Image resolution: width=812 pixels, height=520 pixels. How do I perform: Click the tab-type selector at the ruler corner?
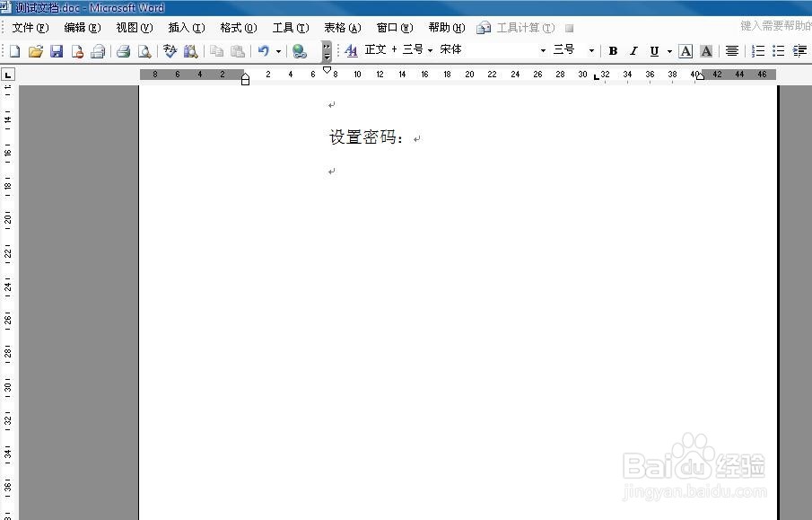pos(8,75)
